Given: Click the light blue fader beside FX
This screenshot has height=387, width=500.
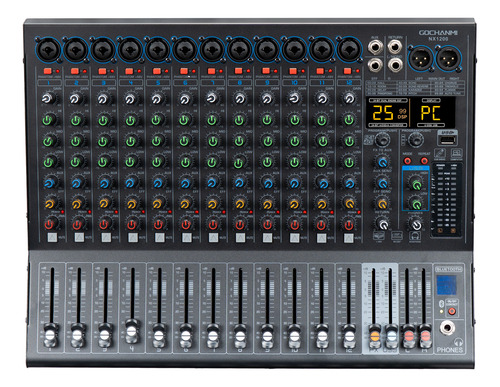Looking at the screenshot, I should point(391,335).
